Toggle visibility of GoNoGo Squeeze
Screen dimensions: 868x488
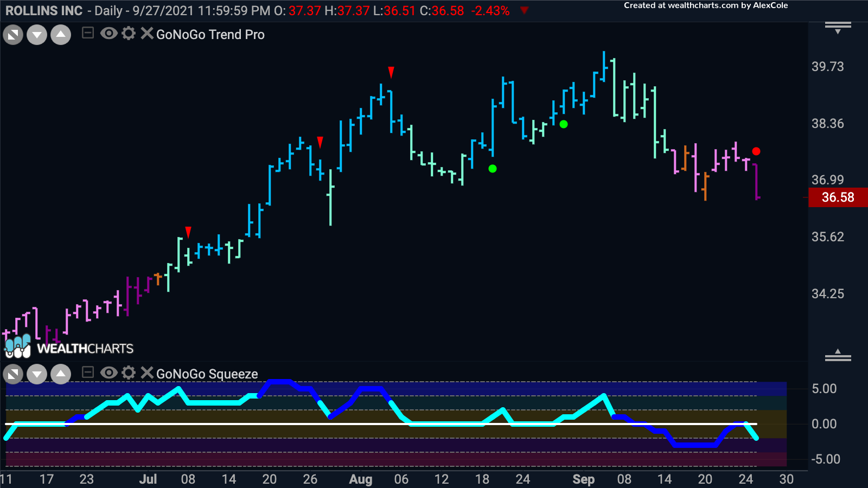108,373
